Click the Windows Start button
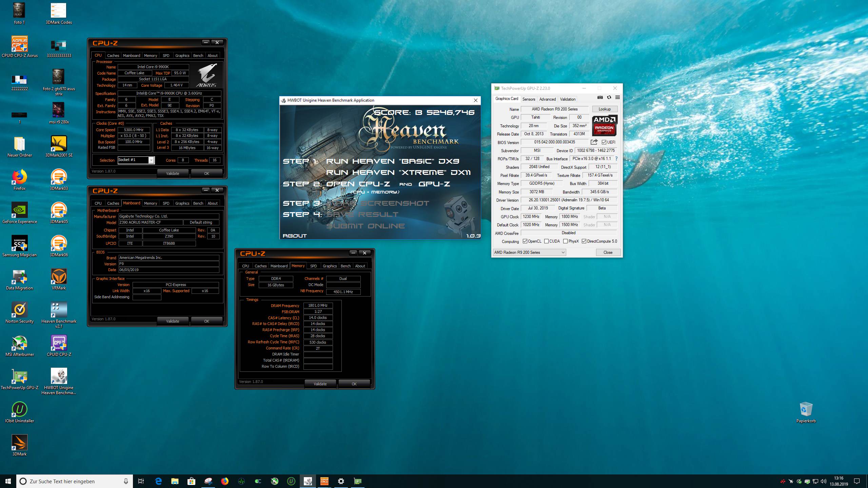The width and height of the screenshot is (868, 488). click(8, 481)
